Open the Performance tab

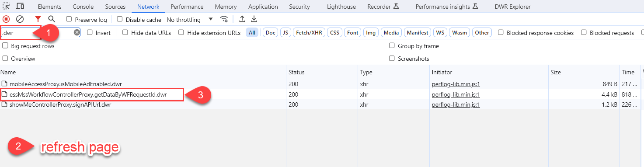click(x=187, y=7)
